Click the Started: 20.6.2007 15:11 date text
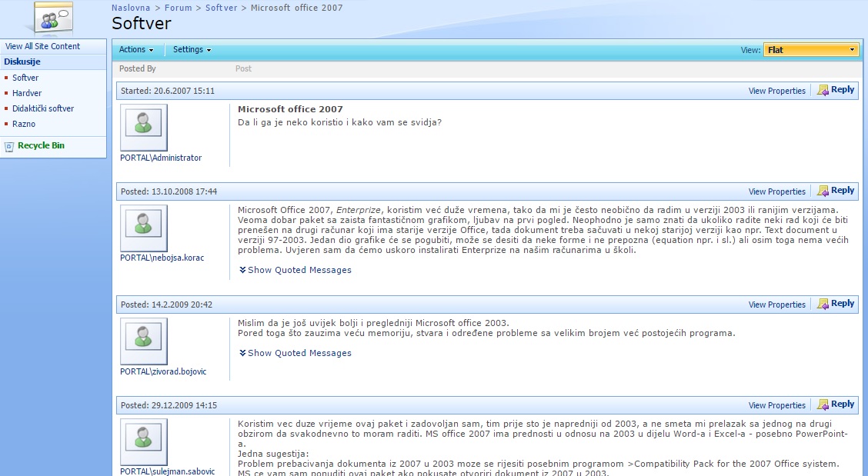This screenshot has height=476, width=868. point(167,91)
